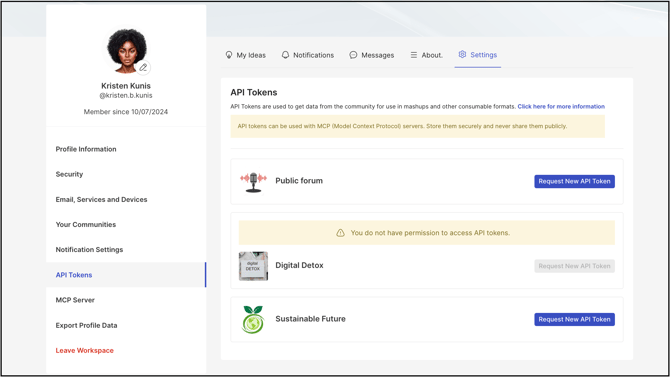Click the Sustainable Future community name
Screen dimensions: 670x377
(311, 319)
